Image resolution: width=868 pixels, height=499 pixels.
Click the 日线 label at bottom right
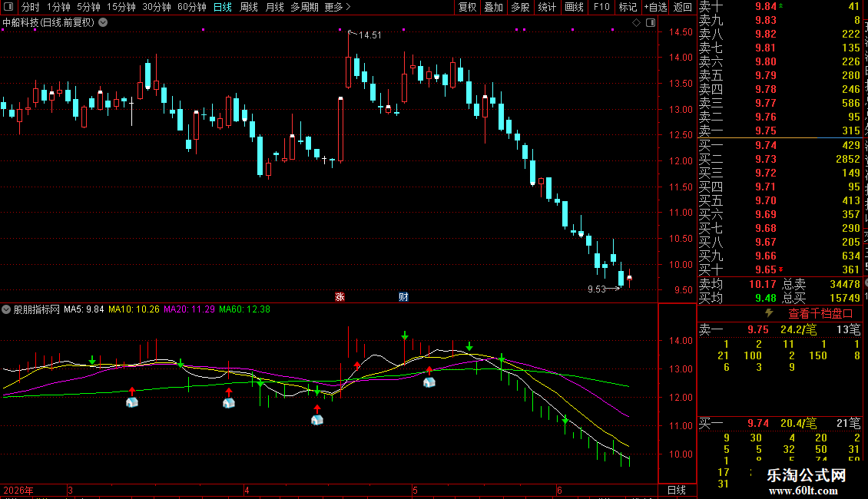[677, 490]
